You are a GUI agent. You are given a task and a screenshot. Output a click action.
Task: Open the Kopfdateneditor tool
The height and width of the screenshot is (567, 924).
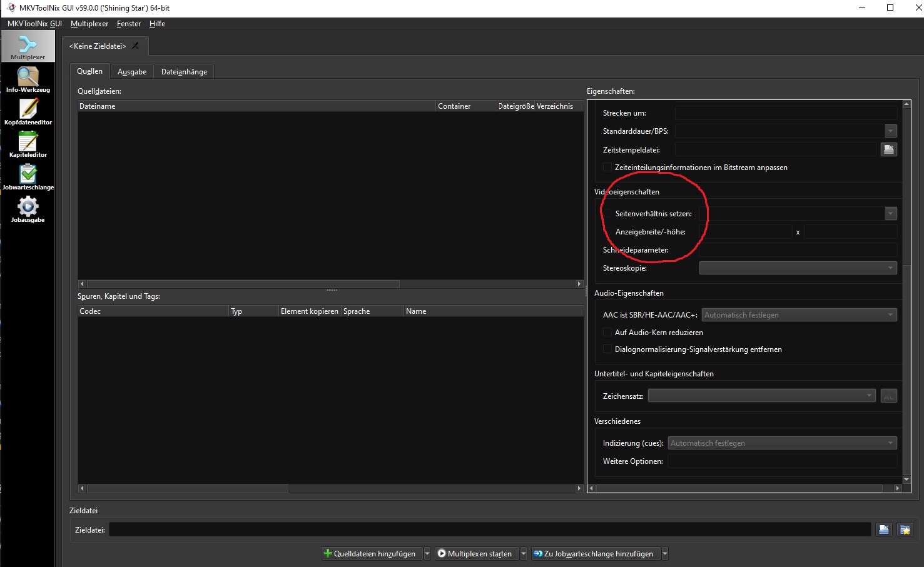[x=28, y=112]
